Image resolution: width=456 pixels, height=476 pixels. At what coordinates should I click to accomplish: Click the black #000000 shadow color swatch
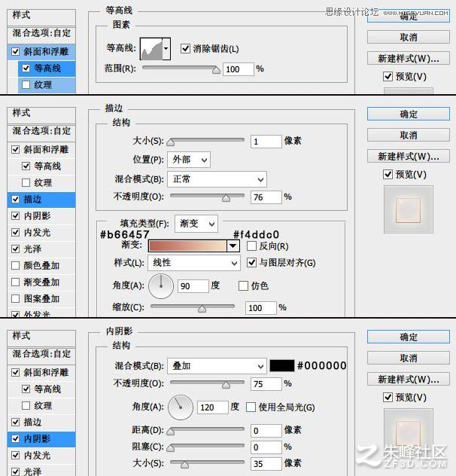click(282, 366)
